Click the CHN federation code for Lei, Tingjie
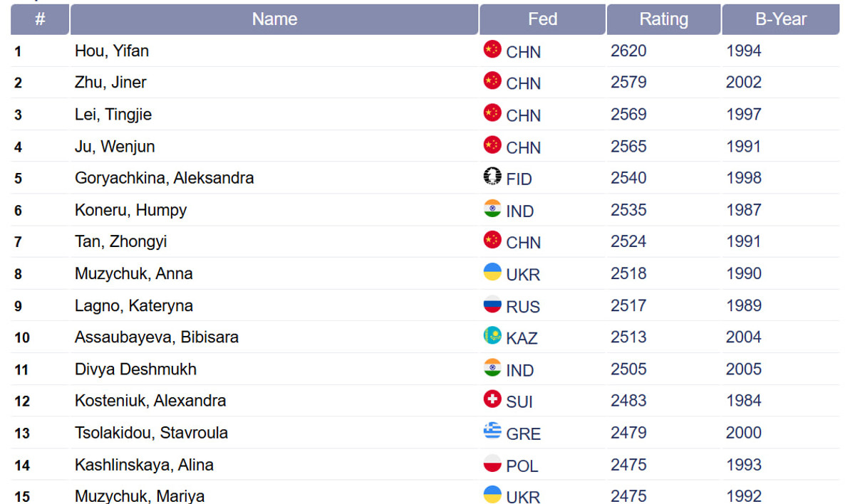 523,115
